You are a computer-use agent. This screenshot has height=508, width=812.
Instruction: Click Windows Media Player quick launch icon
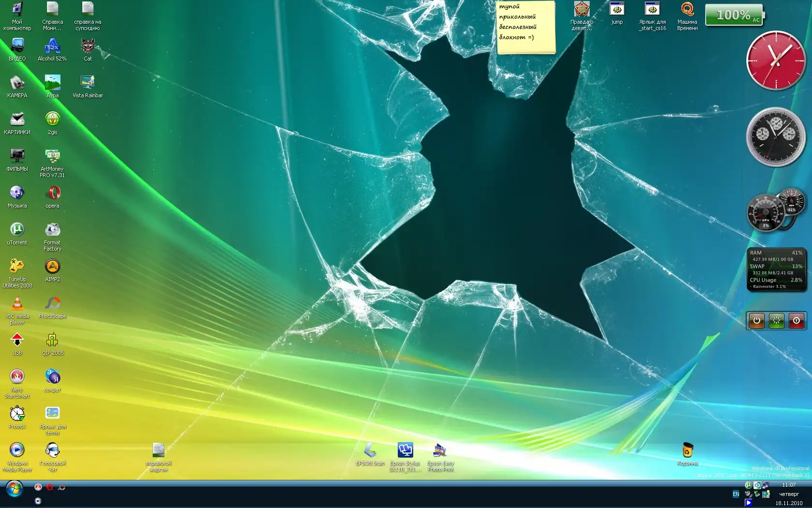coord(38,501)
